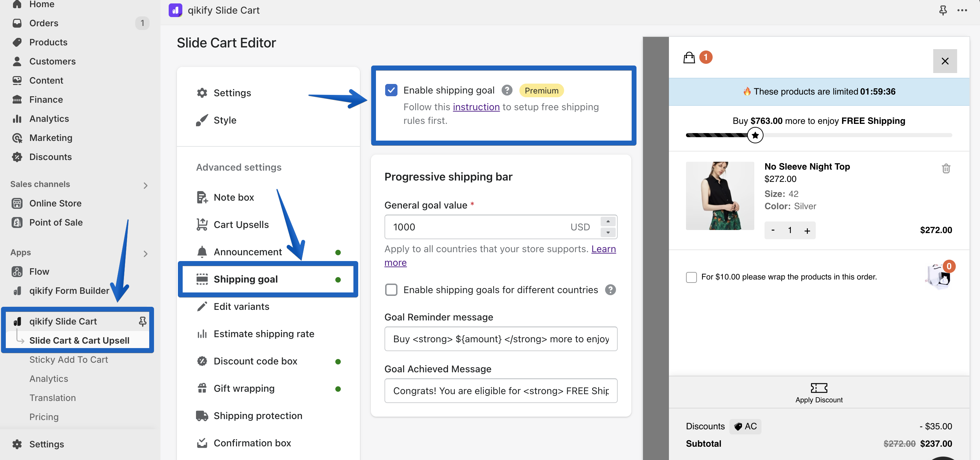Check the gift wrap option checkbox

[x=691, y=277]
